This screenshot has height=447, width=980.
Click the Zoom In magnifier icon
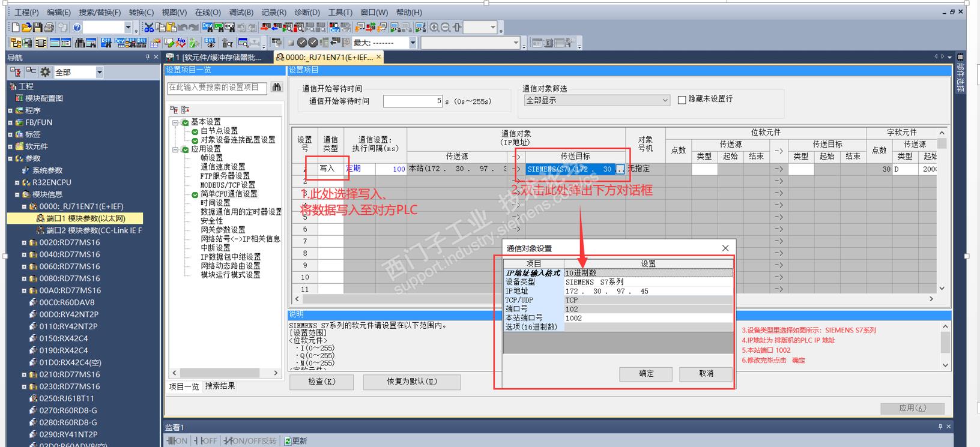pyautogui.click(x=434, y=28)
